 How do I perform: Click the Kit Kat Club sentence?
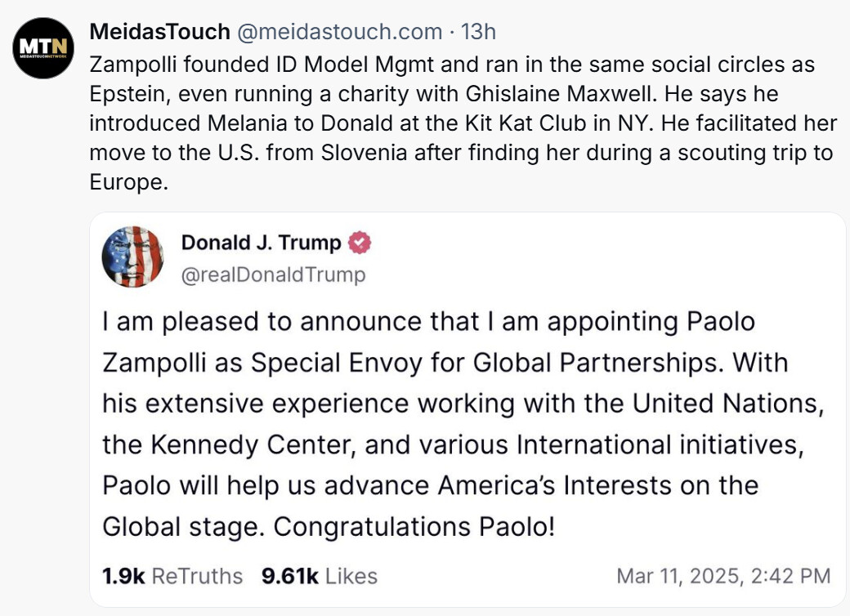(x=368, y=123)
